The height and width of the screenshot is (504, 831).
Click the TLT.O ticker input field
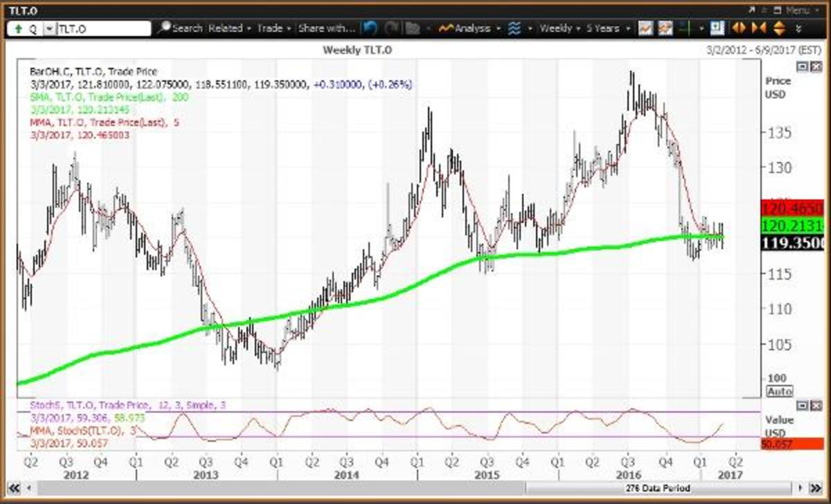point(104,28)
